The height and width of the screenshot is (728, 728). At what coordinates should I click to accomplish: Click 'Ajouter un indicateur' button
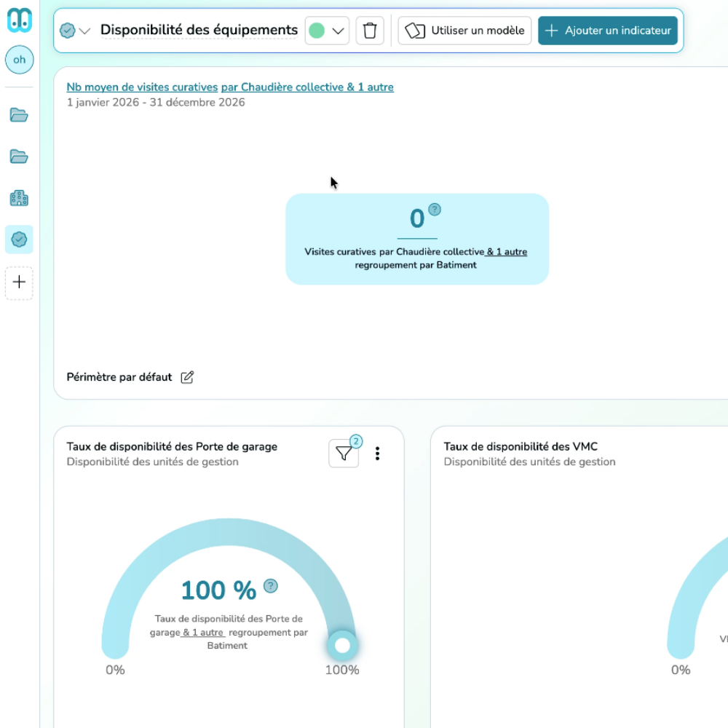[x=607, y=31]
